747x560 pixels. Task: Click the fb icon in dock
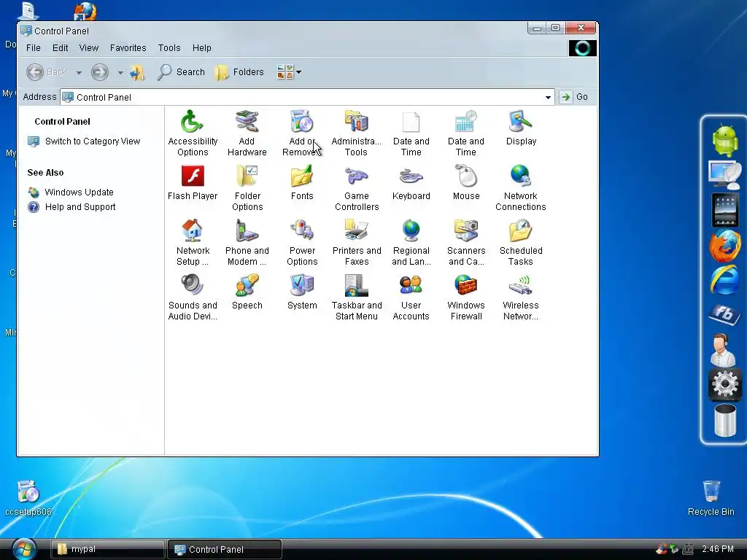(x=724, y=314)
